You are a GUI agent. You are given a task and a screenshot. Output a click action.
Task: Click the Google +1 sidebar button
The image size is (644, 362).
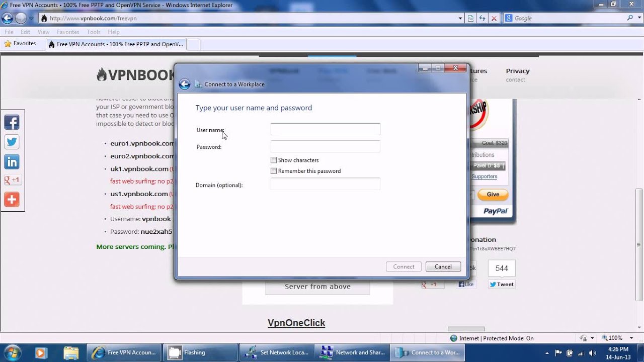(x=12, y=180)
